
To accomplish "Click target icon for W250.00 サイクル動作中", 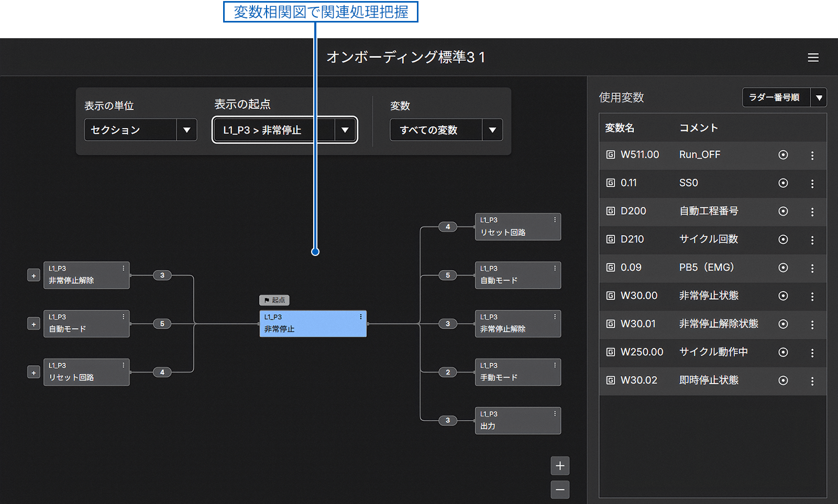I will 783,353.
